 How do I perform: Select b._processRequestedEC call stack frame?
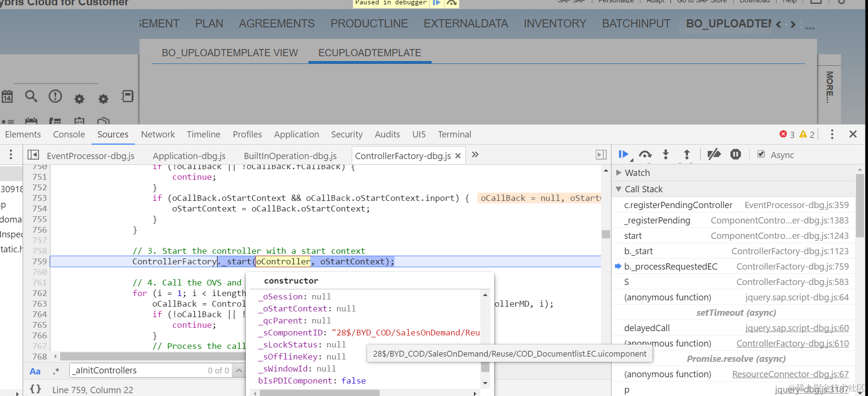[734, 267]
